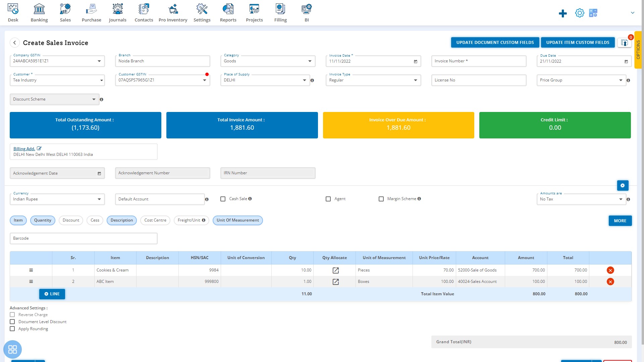This screenshot has height=362, width=644.
Task: Open the calculator icon in header
Action: point(593,13)
